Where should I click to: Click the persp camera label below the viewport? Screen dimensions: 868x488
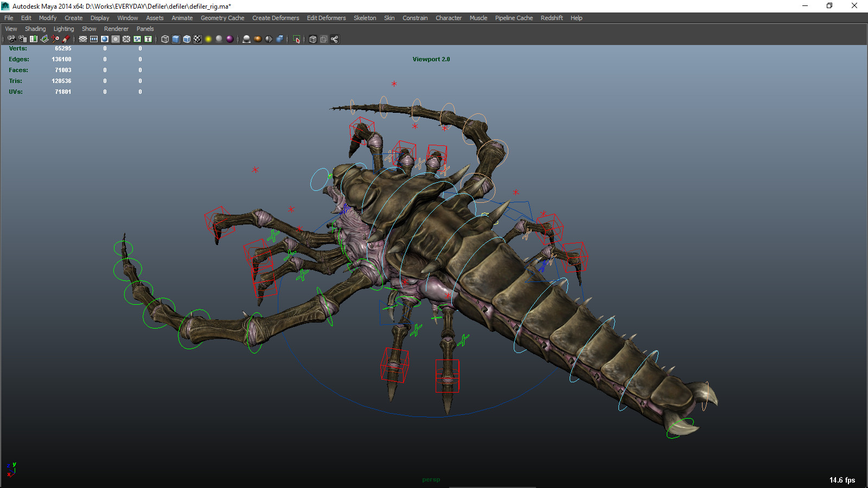[431, 479]
